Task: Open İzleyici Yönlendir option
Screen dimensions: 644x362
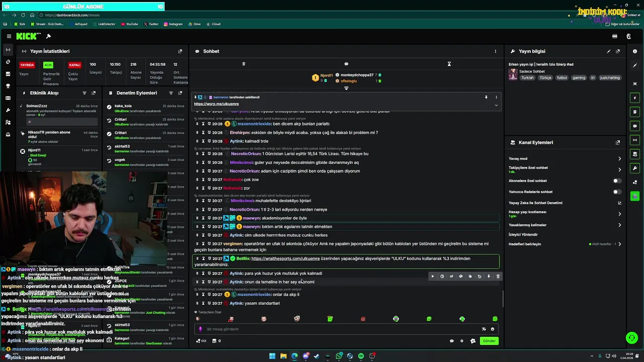Action: tap(523, 235)
